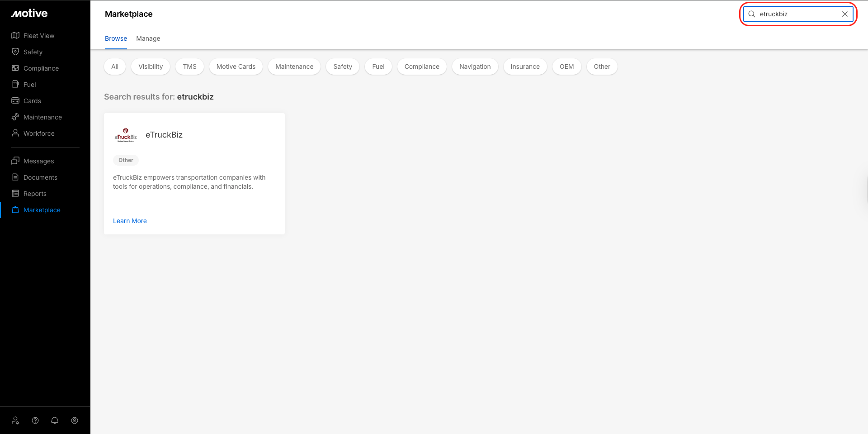Image resolution: width=868 pixels, height=434 pixels.
Task: Open Workforce in the sidebar
Action: (39, 134)
